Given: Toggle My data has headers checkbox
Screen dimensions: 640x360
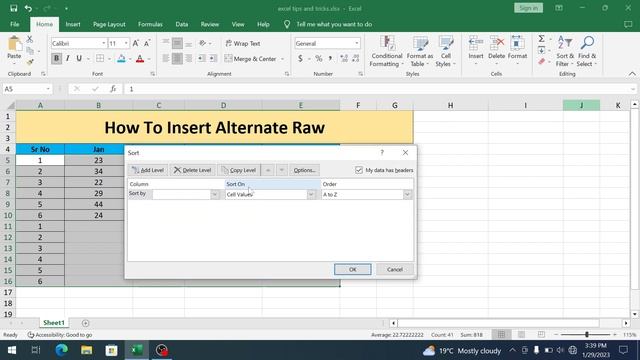Looking at the screenshot, I should tap(359, 170).
